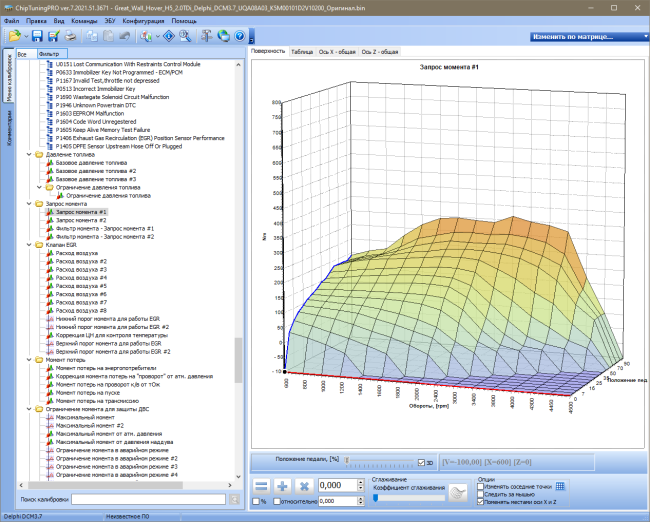
Task: Uncheck Поменять местами оси X и Z
Action: pyautogui.click(x=480, y=502)
